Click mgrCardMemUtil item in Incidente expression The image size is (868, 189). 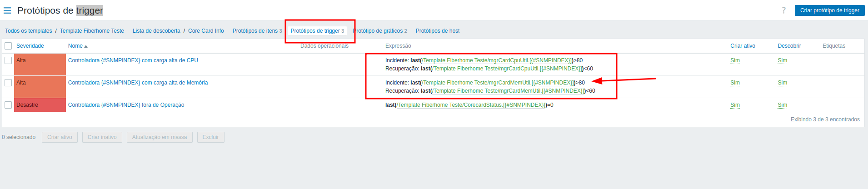click(498, 83)
